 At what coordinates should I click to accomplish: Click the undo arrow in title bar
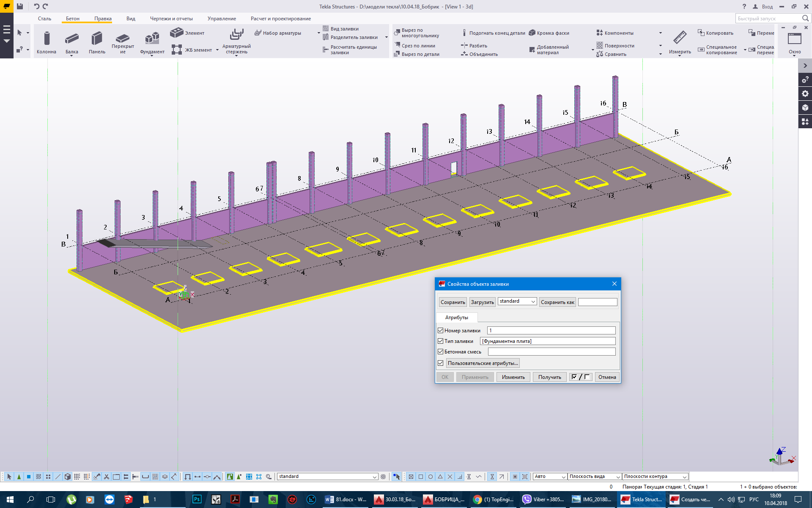click(x=36, y=6)
